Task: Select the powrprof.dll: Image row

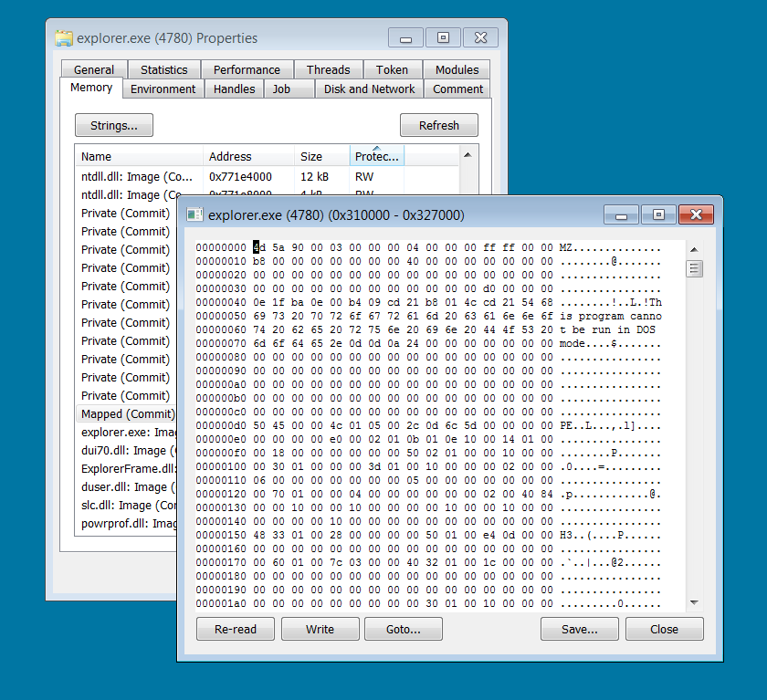Action: click(128, 524)
